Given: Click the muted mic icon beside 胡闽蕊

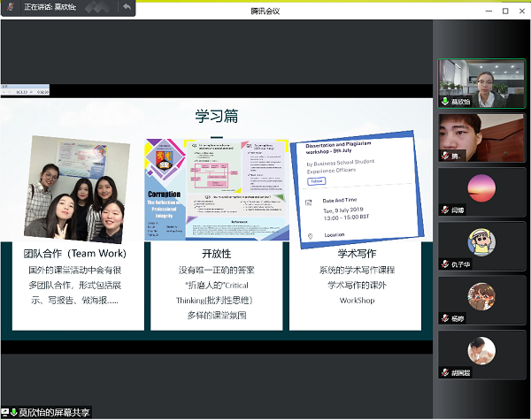Looking at the screenshot, I should tap(445, 374).
